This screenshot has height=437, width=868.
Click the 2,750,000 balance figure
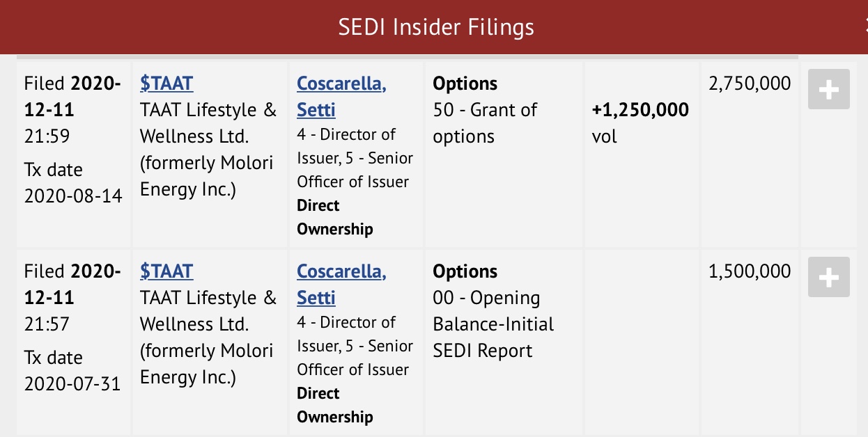750,84
